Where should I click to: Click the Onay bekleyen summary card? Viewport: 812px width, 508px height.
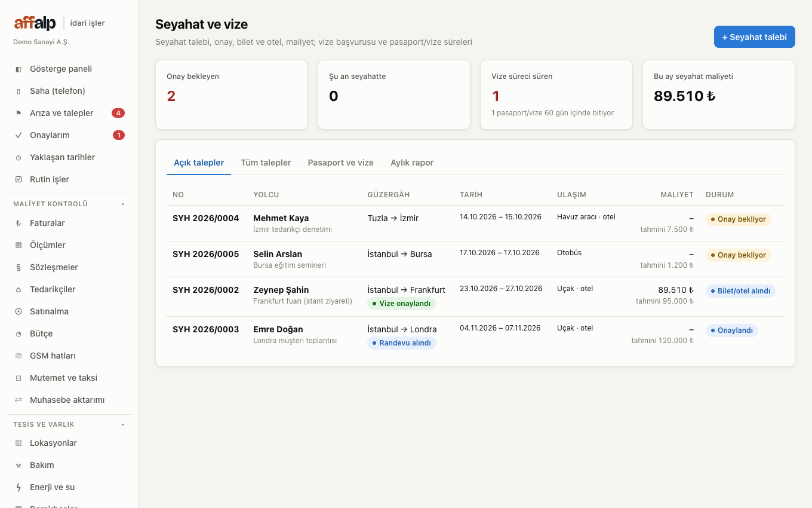232,94
